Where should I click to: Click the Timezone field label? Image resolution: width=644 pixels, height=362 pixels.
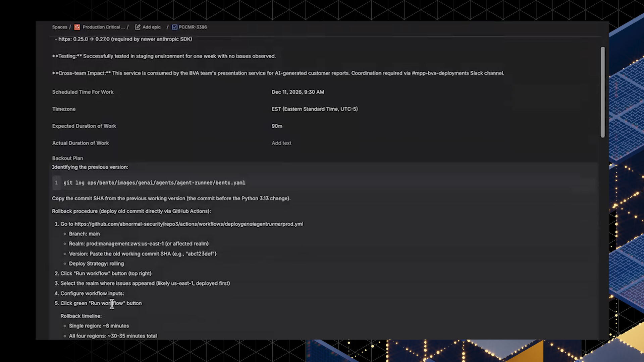pos(64,109)
